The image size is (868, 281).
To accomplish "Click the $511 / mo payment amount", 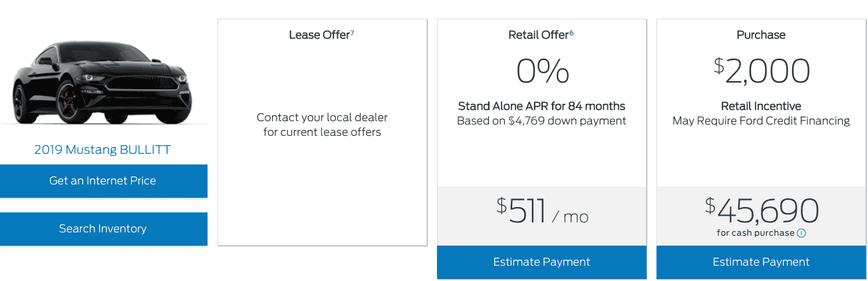I will (x=542, y=211).
